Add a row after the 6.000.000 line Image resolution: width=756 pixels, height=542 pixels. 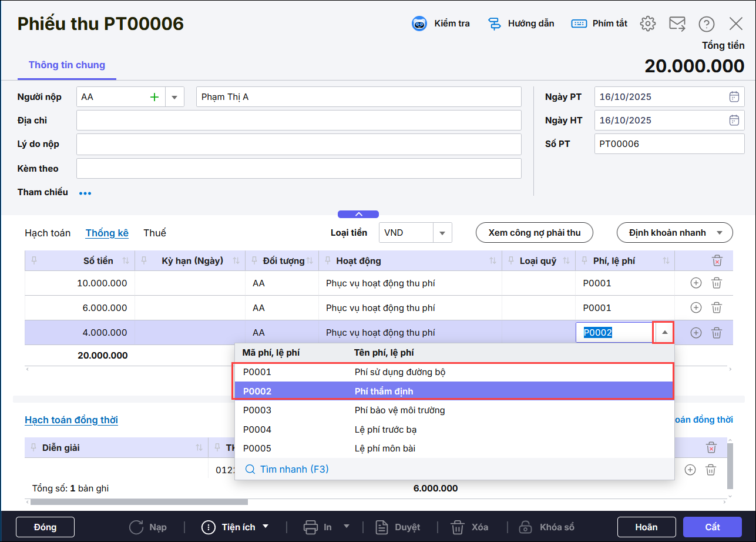[695, 308]
